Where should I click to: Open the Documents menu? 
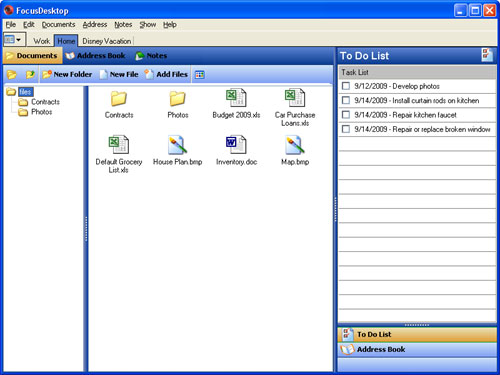[x=58, y=25]
